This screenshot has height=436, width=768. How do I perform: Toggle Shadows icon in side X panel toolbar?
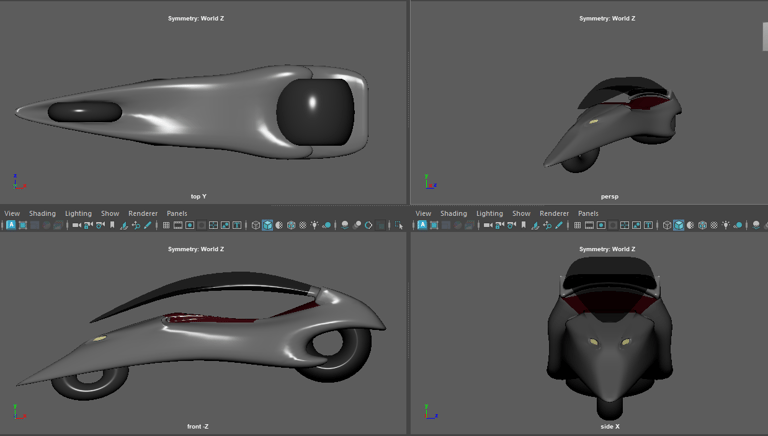[x=738, y=225]
